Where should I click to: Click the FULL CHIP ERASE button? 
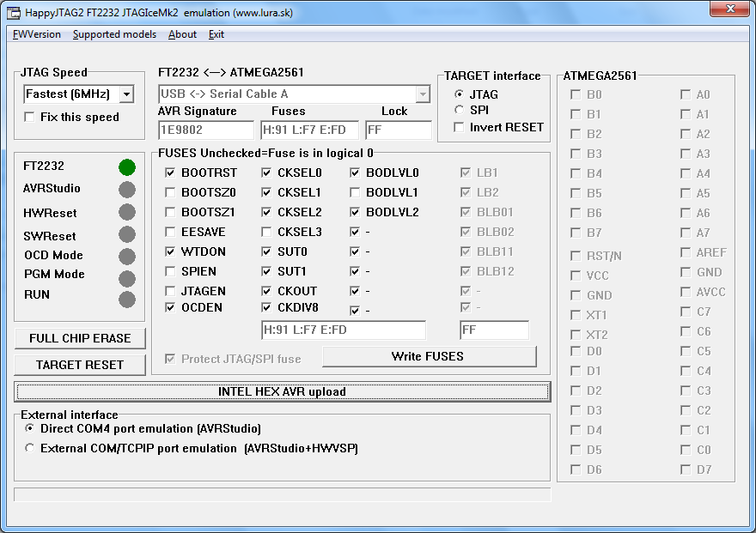click(x=80, y=338)
